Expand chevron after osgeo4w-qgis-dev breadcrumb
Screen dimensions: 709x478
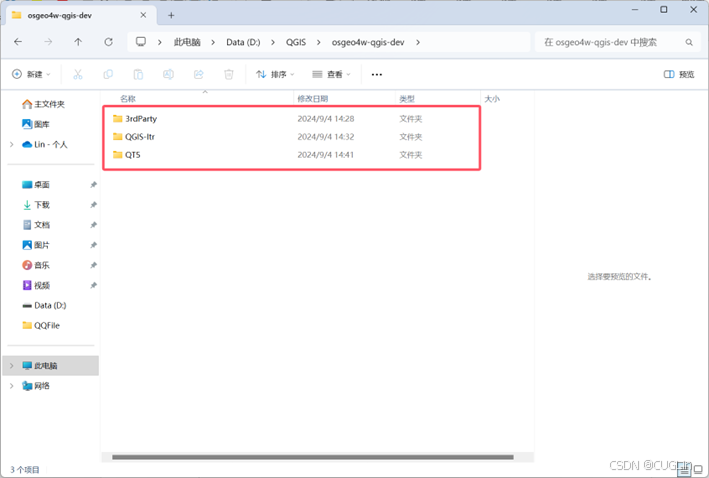[x=418, y=42]
